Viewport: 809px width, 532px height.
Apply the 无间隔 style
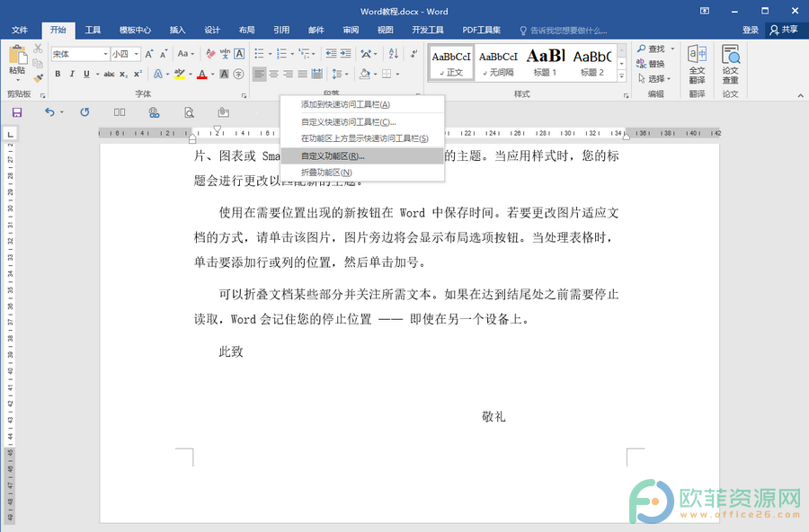point(498,62)
